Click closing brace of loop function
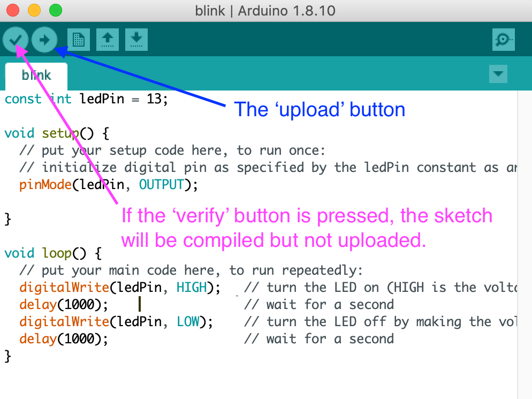The height and width of the screenshot is (399, 532). (x=7, y=356)
